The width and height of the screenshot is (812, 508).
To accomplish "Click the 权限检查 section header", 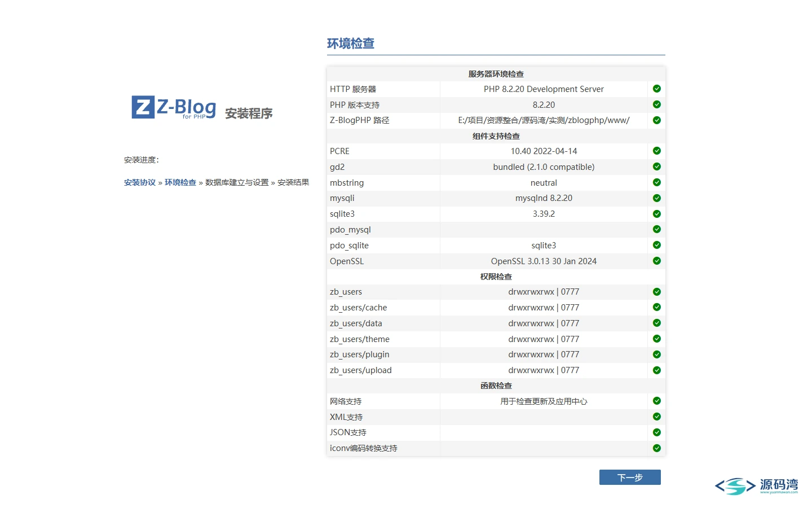I will point(496,277).
